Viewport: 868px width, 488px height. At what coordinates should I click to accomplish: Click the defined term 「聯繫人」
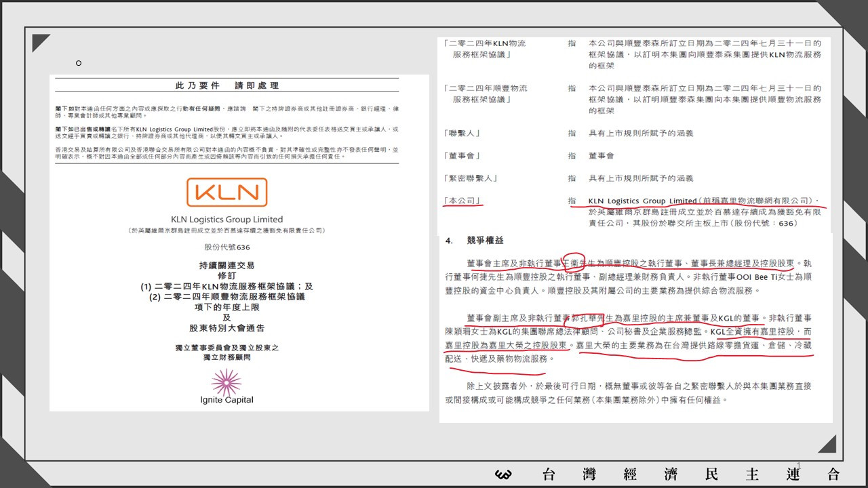pyautogui.click(x=462, y=134)
